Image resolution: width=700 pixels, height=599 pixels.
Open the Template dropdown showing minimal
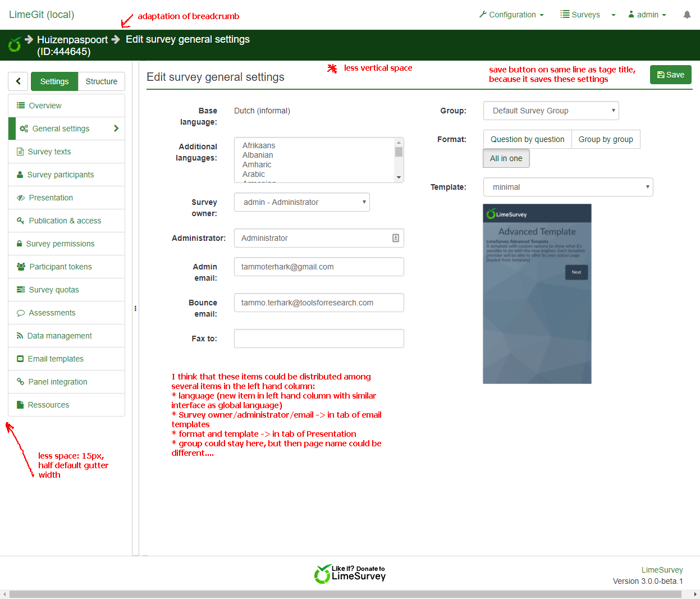pos(568,187)
